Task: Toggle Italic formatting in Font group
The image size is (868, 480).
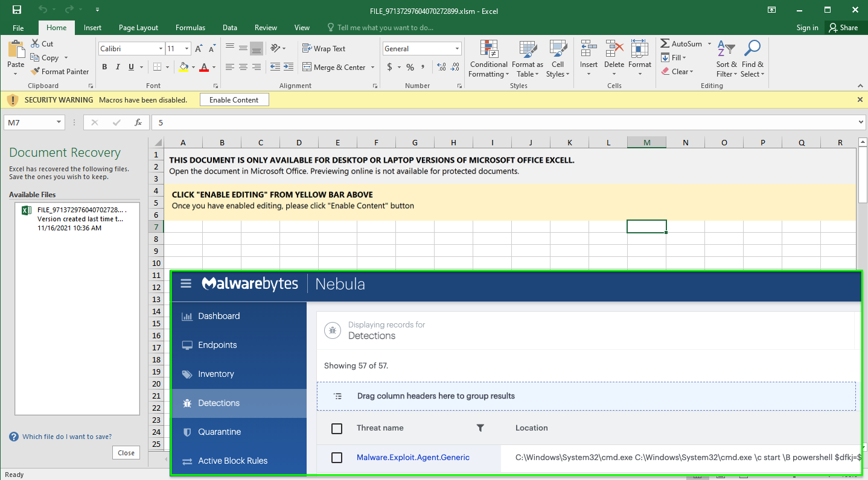Action: (118, 67)
